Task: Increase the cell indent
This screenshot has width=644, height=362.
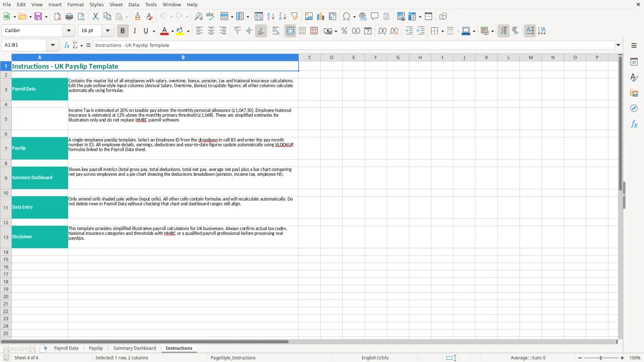Action: [409, 31]
